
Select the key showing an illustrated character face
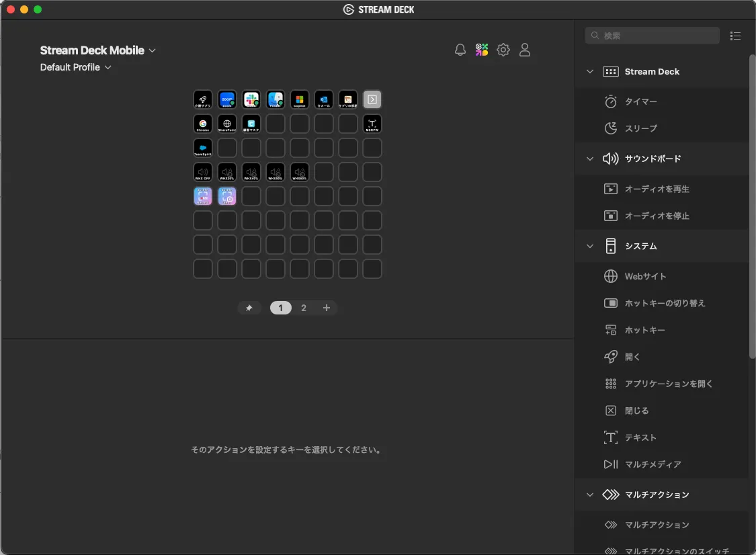click(347, 99)
